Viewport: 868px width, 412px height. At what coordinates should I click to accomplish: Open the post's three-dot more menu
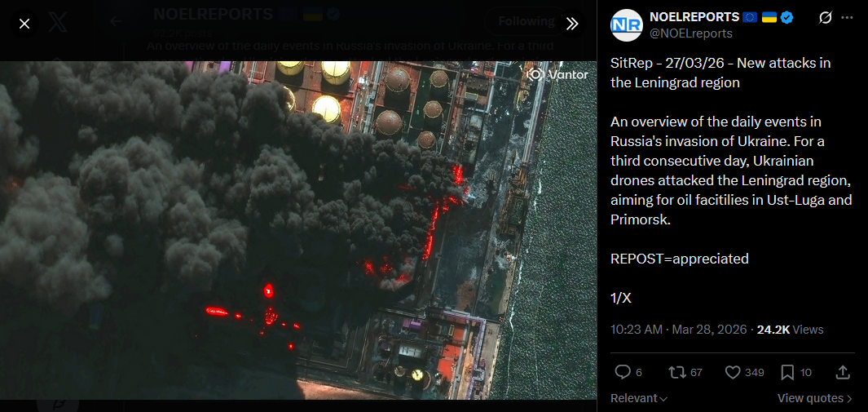[x=847, y=18]
